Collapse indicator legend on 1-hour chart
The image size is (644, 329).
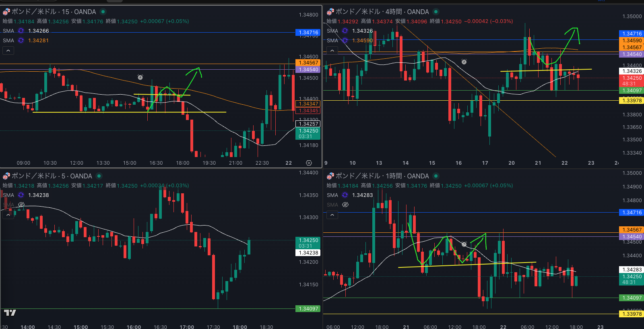332,215
